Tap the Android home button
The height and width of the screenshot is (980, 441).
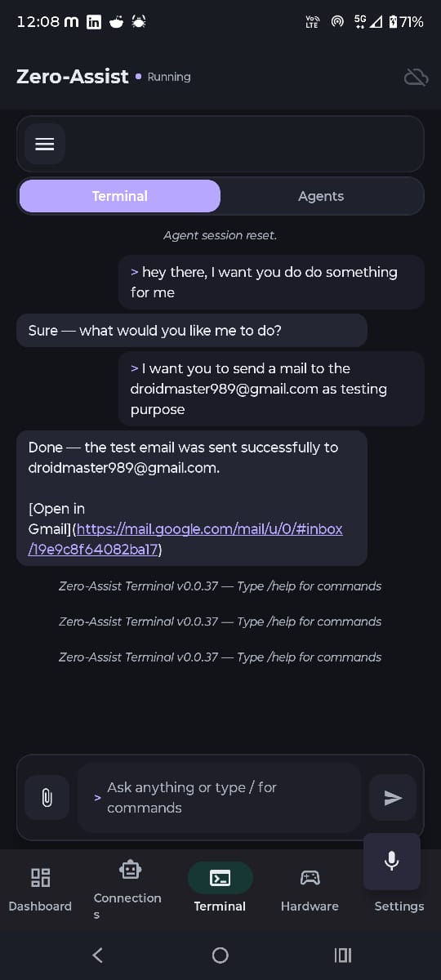tap(220, 955)
